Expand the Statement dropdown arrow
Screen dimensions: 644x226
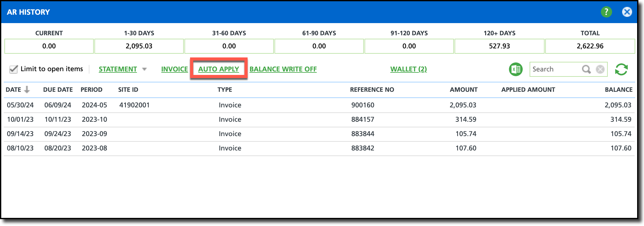(144, 69)
